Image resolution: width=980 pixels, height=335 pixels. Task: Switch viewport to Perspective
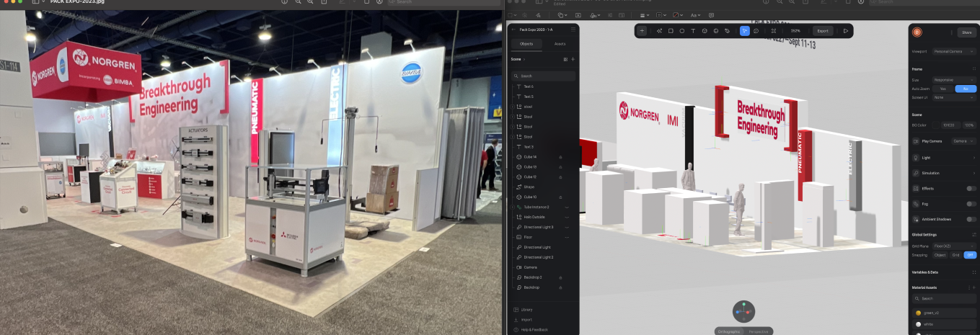coord(759,331)
